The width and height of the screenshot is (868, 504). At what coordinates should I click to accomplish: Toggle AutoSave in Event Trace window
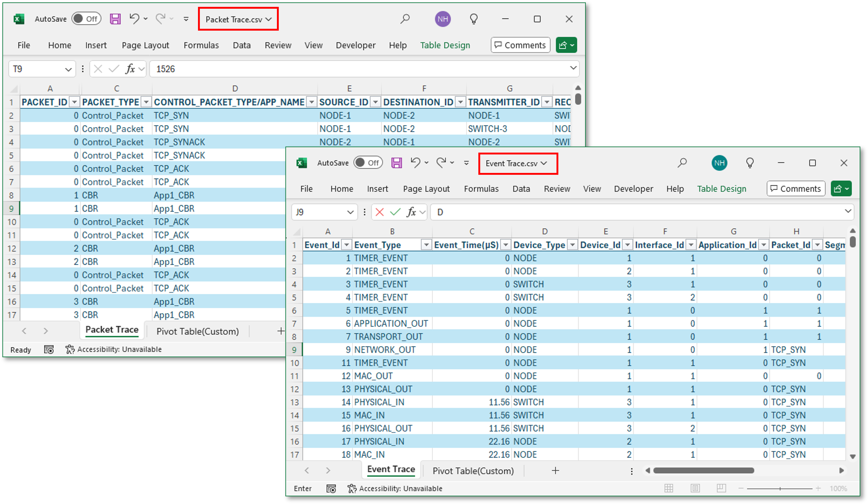[368, 163]
